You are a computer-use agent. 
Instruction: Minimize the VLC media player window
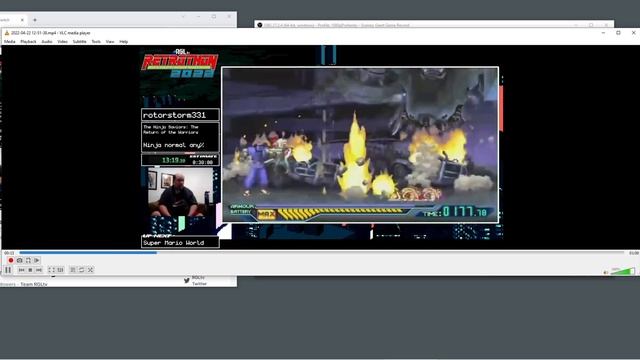(603, 33)
